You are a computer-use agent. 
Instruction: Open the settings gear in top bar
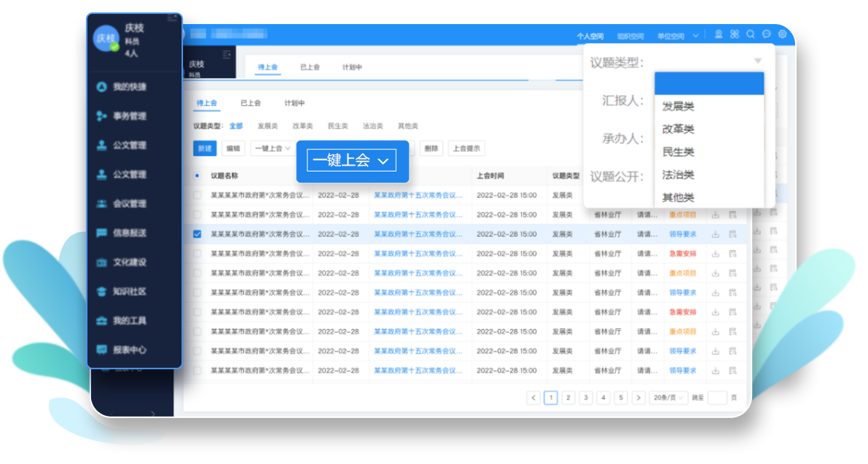pyautogui.click(x=783, y=34)
